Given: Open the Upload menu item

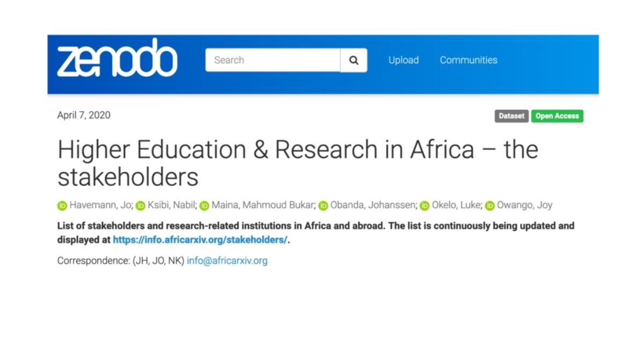Looking at the screenshot, I should [404, 60].
